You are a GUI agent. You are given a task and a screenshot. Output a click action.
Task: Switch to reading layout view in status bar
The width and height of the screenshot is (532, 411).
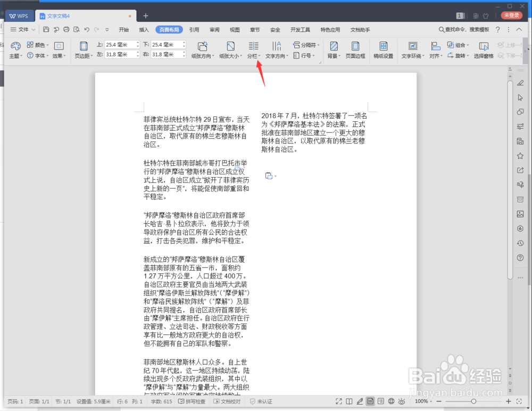point(349,401)
